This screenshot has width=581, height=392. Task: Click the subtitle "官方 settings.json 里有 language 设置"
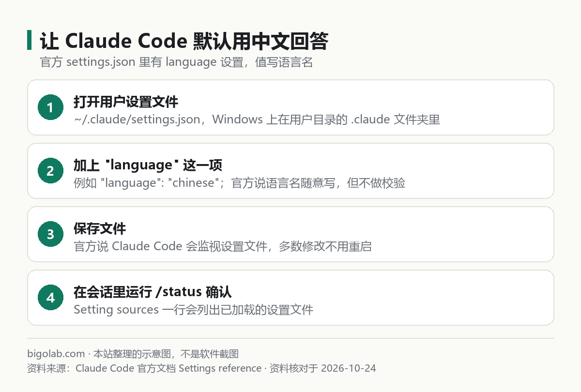pos(177,62)
